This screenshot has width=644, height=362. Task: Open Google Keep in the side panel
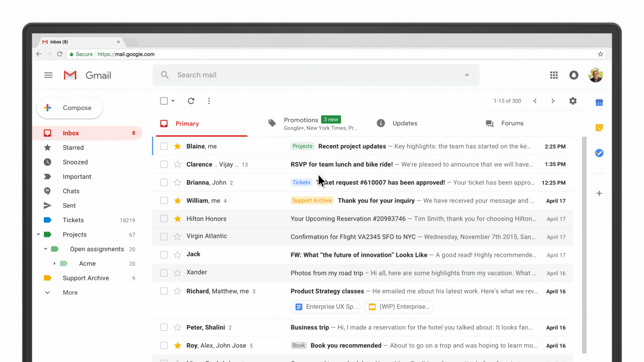599,127
